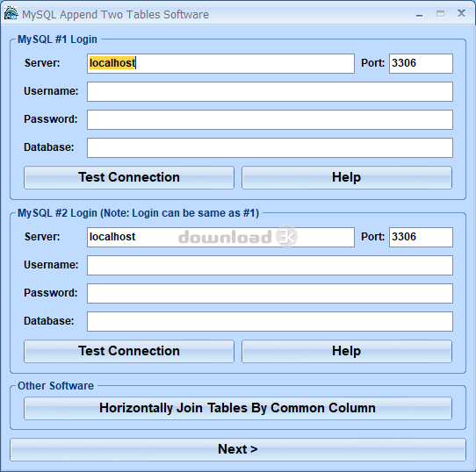Minimize the MySQL Append Two Tables window
Screen dimensions: 476x472
[x=419, y=14]
